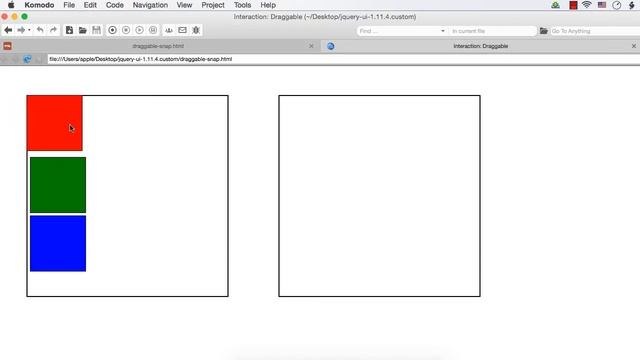Click the green menu bar status icon
Screen dimensions: 640x360
click(x=556, y=5)
